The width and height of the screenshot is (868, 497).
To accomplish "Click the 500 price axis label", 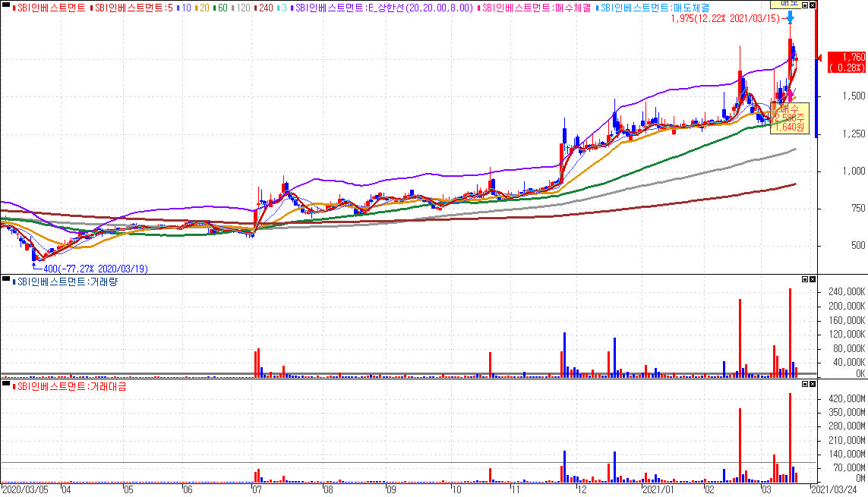I will (857, 245).
